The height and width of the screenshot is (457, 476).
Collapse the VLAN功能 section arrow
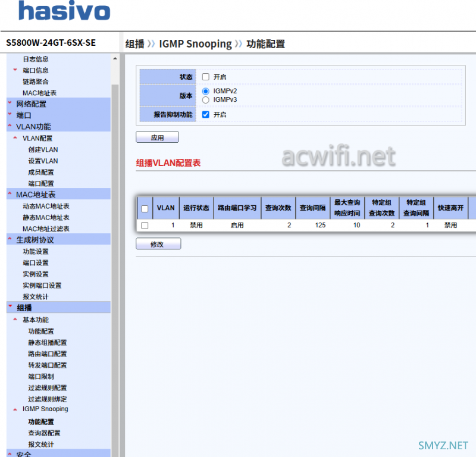(10, 126)
